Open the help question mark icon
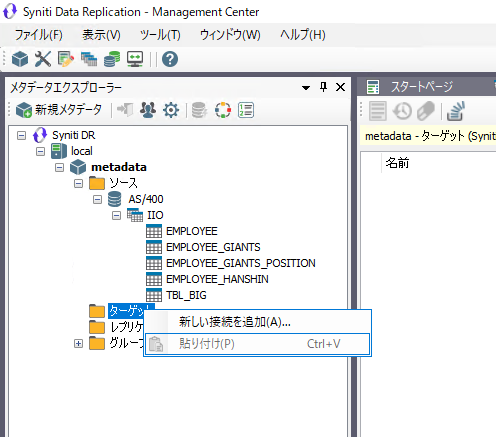The height and width of the screenshot is (437, 496). pos(170,59)
